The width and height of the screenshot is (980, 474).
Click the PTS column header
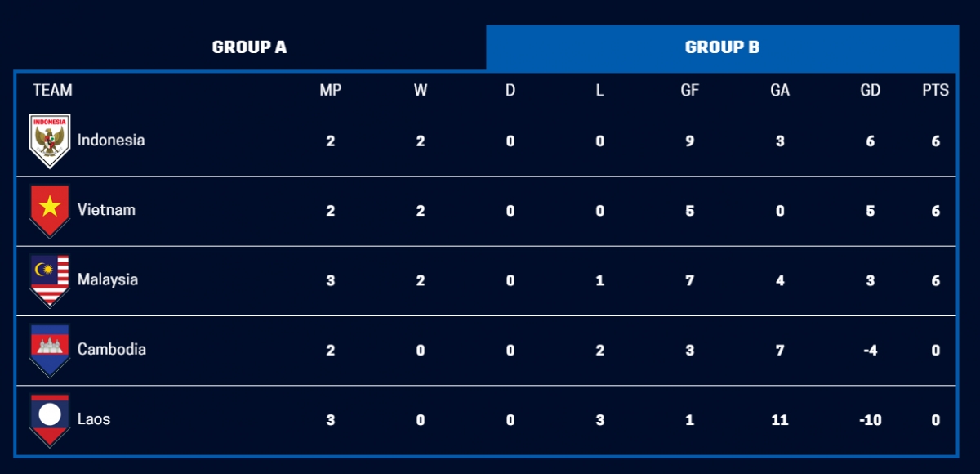click(936, 91)
